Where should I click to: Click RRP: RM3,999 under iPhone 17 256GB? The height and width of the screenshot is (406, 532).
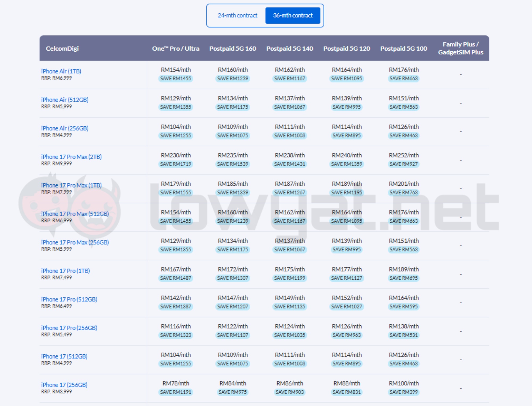click(56, 391)
